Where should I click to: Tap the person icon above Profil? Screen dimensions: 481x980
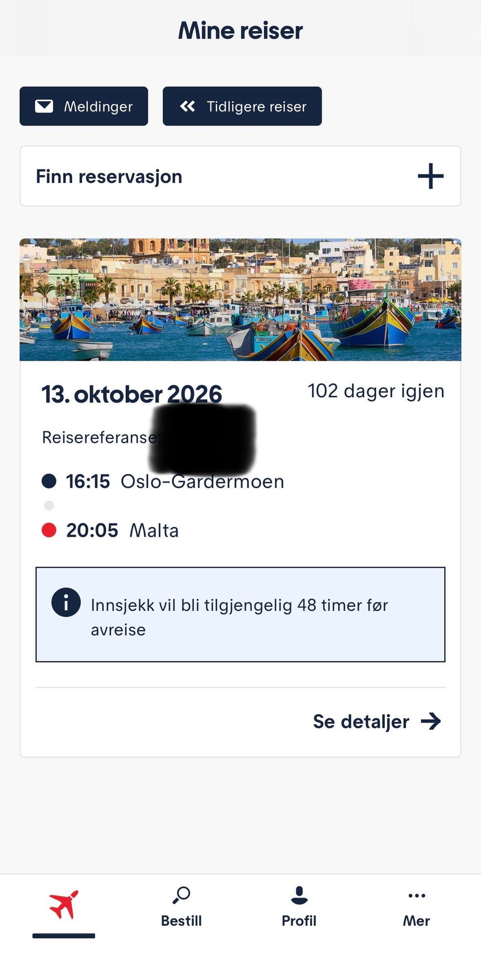(x=299, y=895)
